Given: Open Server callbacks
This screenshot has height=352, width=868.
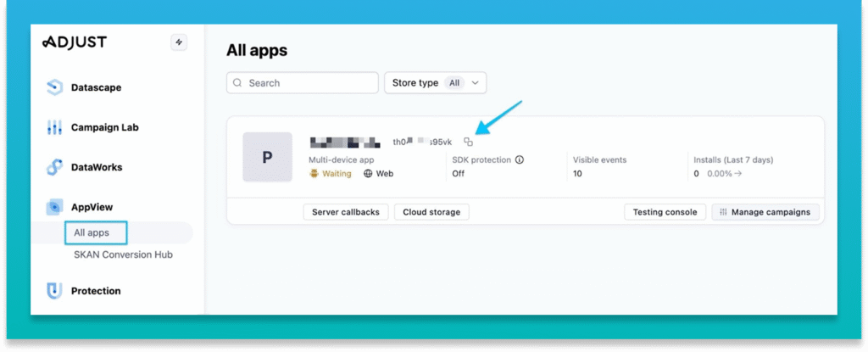Looking at the screenshot, I should 346,212.
